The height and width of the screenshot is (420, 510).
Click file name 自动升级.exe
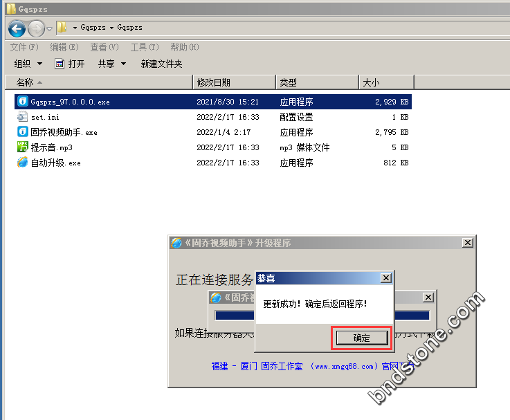pos(55,163)
